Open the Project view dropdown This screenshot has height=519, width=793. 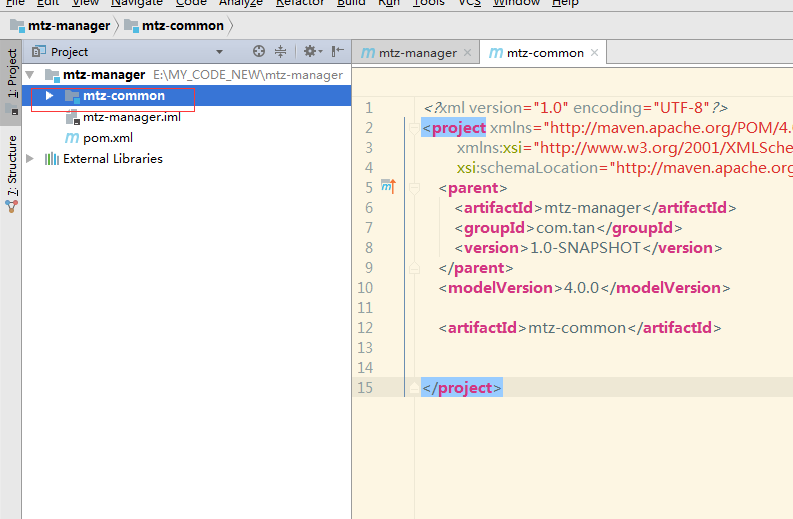(x=219, y=52)
